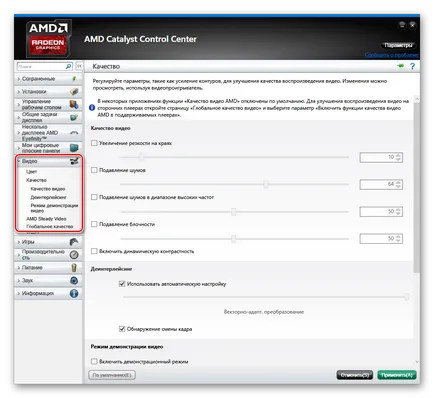
Task: Click the green Применить button
Action: (397, 375)
